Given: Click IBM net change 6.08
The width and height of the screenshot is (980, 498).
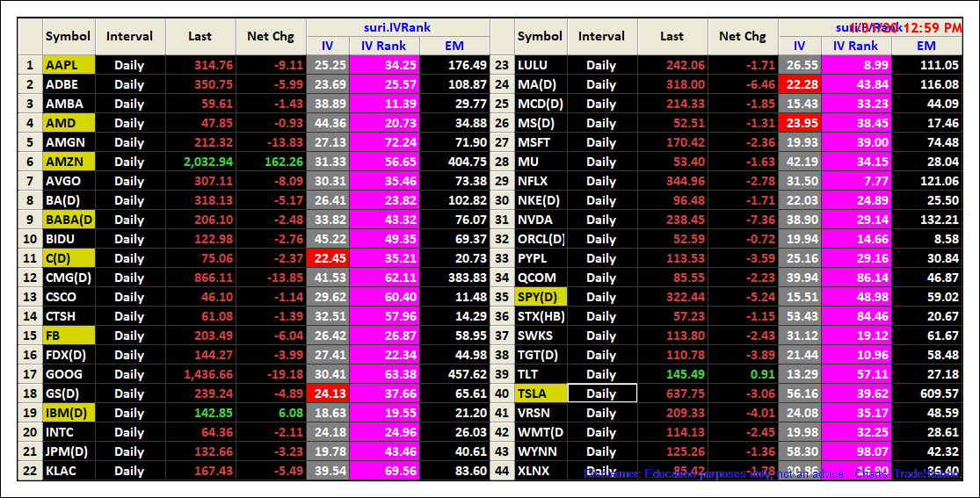Looking at the screenshot, I should pyautogui.click(x=272, y=414).
